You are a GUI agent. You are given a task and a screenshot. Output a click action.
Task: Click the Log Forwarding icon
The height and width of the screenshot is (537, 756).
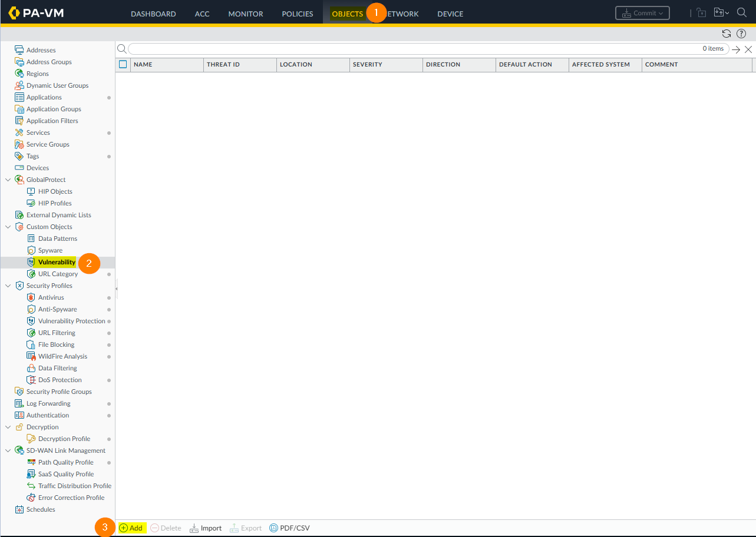19,403
